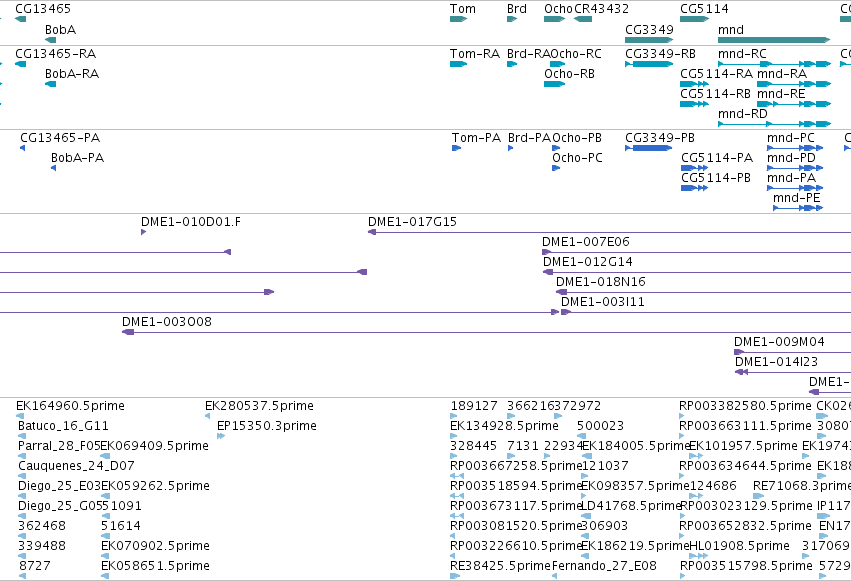Select the Fernando_27_E08 feature label
851x581 pixels.
604,566
